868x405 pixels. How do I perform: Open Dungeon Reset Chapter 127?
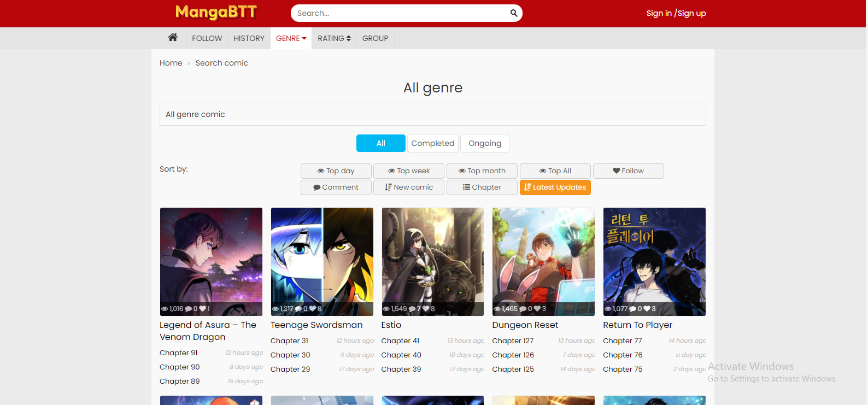coord(513,341)
